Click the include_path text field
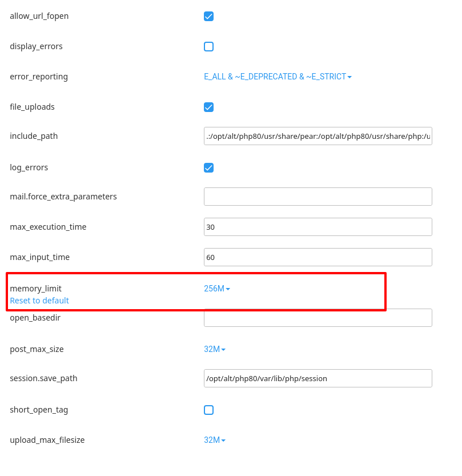462x476 pixels. [x=318, y=136]
